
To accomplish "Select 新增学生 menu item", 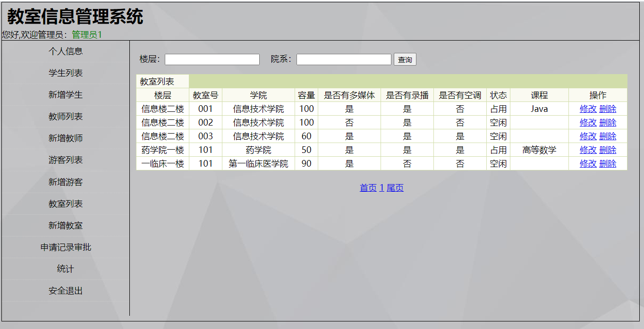I will point(66,95).
